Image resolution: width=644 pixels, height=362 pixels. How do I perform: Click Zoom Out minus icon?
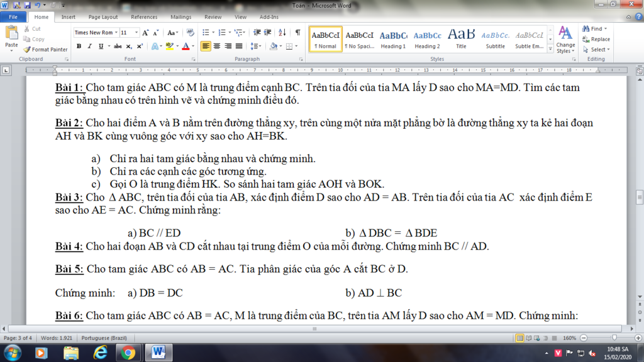coord(584,337)
